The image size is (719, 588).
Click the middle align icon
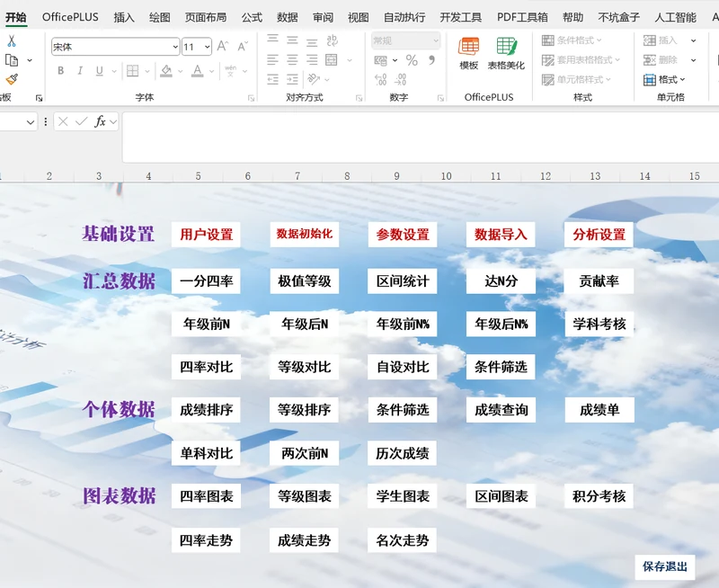point(293,40)
